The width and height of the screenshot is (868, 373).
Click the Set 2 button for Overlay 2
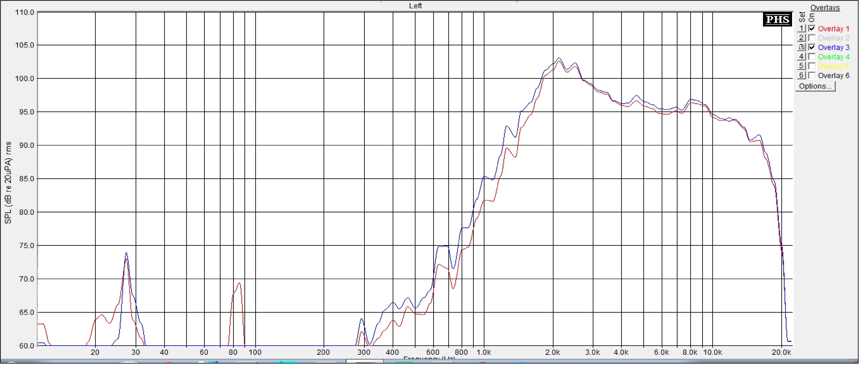pos(801,38)
